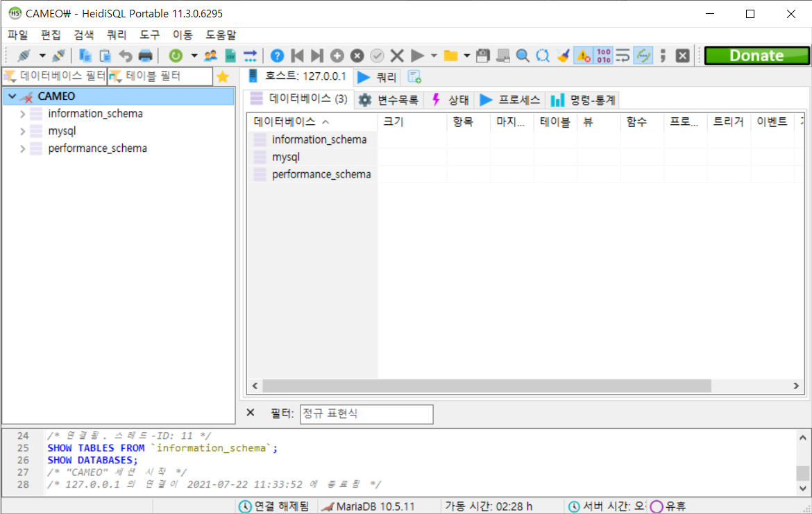Switch to the 상태 tab
The width and height of the screenshot is (812, 514).
click(450, 100)
